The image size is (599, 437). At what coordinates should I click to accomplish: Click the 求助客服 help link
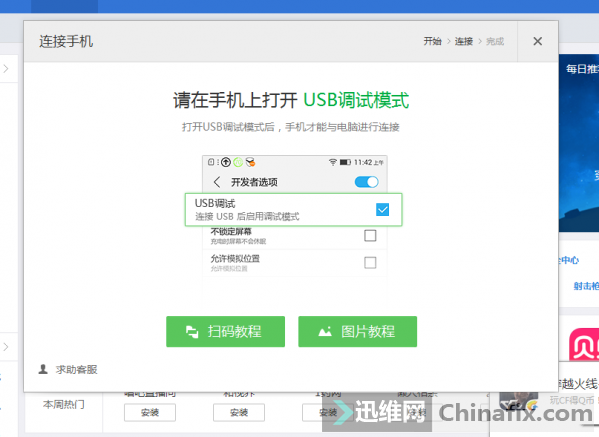tap(76, 369)
